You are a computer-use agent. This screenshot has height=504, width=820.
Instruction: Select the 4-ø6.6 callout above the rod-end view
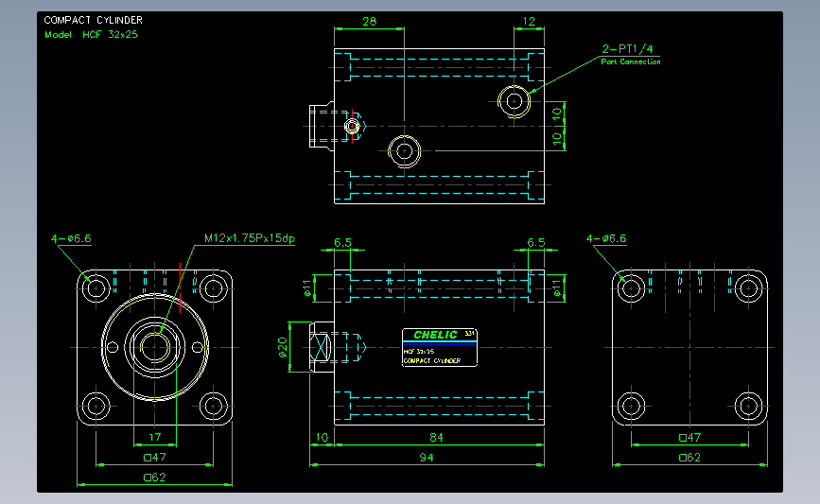(x=71, y=239)
